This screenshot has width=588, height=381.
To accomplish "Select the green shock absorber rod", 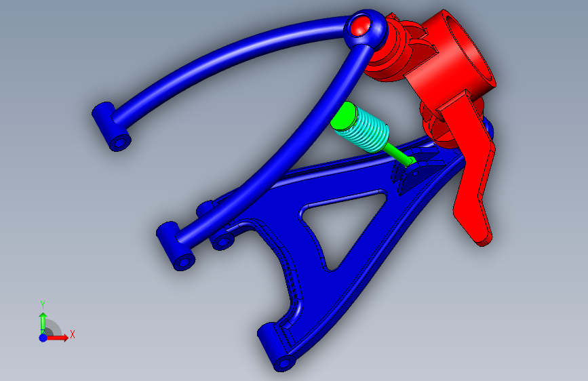I will pyautogui.click(x=399, y=155).
